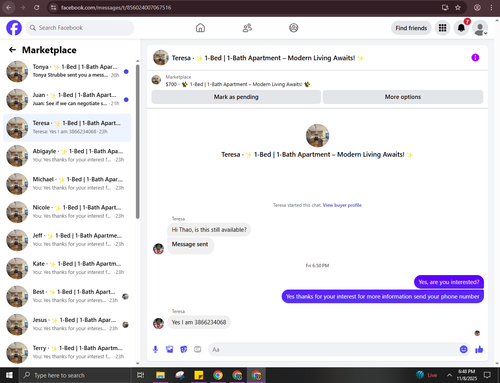The height and width of the screenshot is (383, 500).
Task: Open Kate's conversation
Action: coord(67,268)
